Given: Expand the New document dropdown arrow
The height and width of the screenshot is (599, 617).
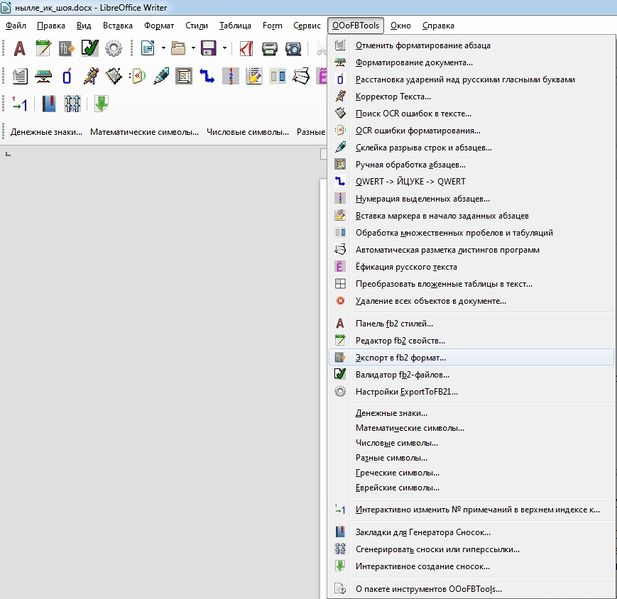Looking at the screenshot, I should coord(163,48).
